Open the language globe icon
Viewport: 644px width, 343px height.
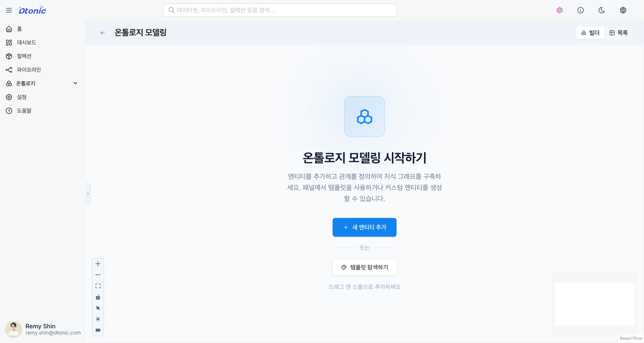tap(623, 10)
